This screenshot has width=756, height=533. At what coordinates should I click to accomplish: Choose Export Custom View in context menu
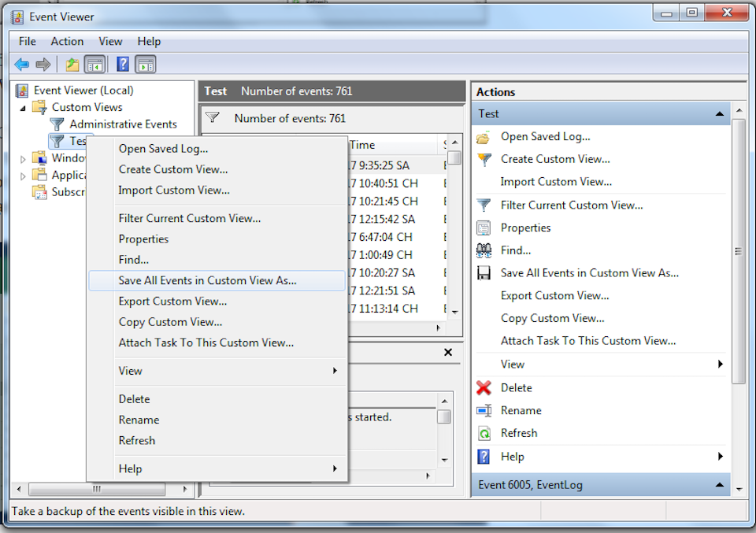click(x=217, y=302)
